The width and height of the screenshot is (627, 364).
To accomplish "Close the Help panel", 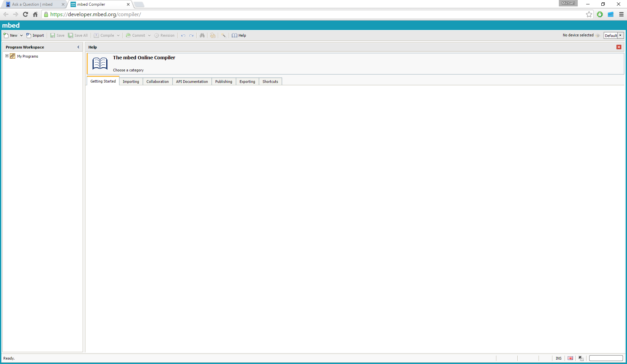I will tap(619, 47).
